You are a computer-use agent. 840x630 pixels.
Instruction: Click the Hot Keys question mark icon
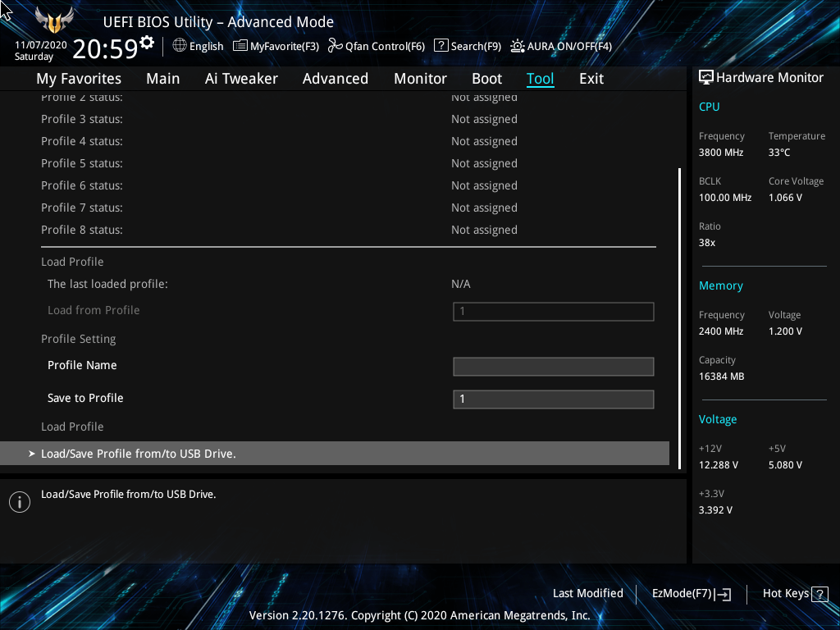[819, 594]
